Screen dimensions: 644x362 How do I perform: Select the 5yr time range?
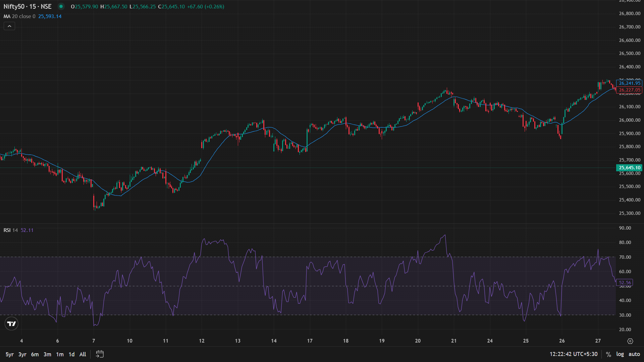tap(9, 354)
